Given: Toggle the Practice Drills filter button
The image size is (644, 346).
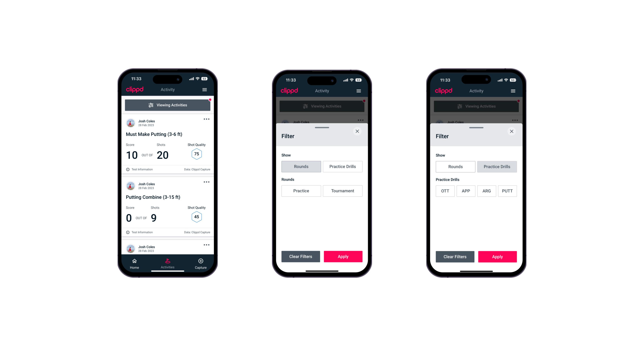Looking at the screenshot, I should (343, 166).
